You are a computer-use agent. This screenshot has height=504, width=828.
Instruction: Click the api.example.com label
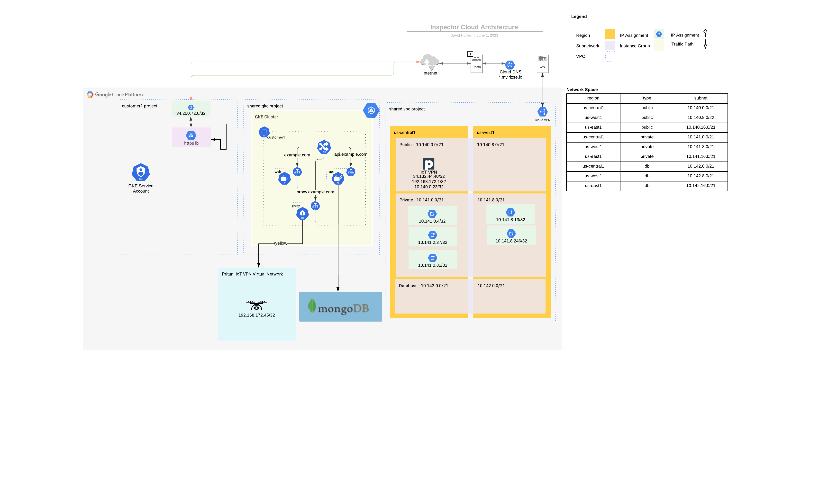point(351,154)
